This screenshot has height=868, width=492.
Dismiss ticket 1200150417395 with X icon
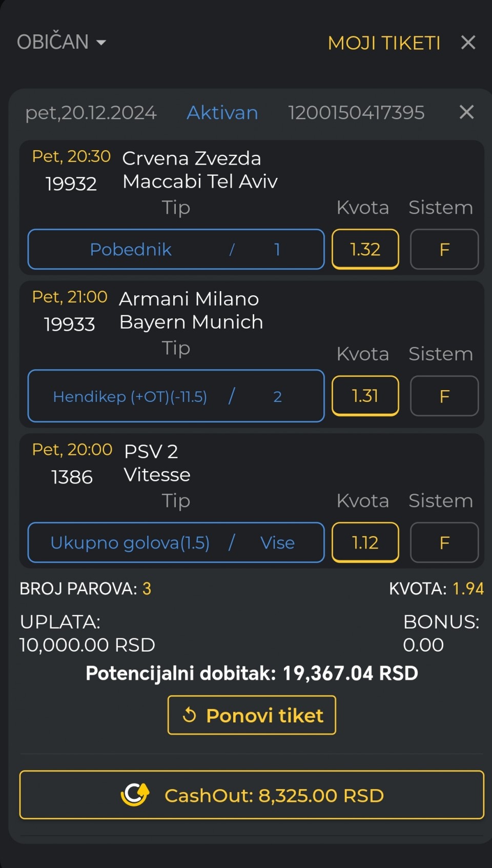[466, 112]
